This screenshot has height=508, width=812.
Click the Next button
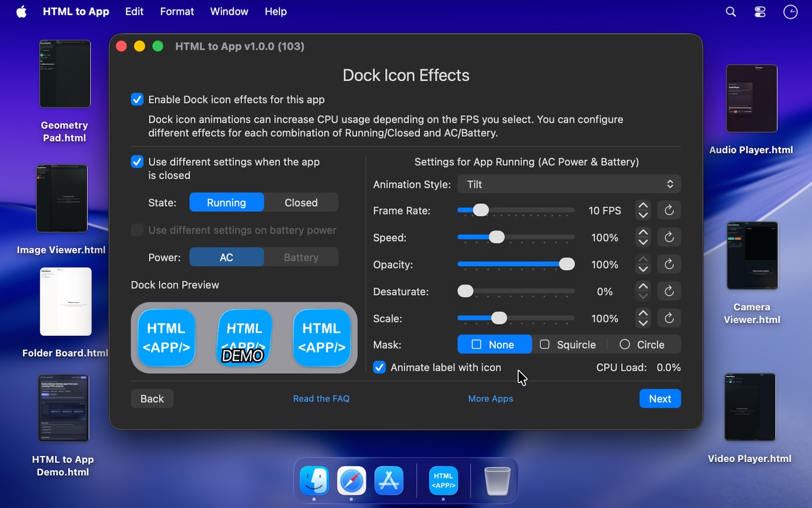tap(660, 399)
